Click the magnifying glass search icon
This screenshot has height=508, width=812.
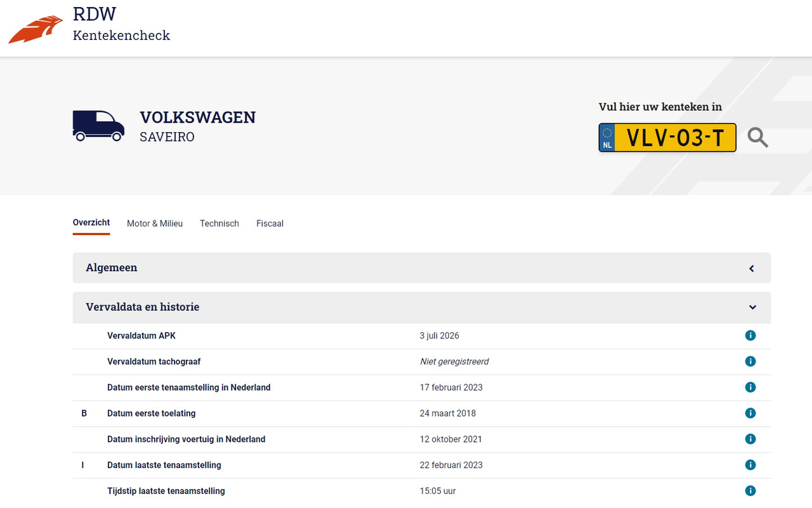757,137
